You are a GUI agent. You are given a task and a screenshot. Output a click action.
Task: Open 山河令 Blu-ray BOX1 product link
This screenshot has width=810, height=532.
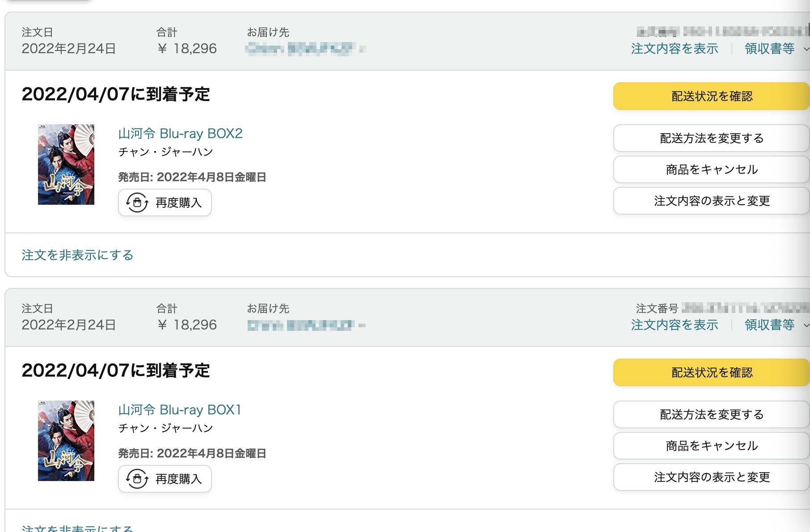coord(180,410)
